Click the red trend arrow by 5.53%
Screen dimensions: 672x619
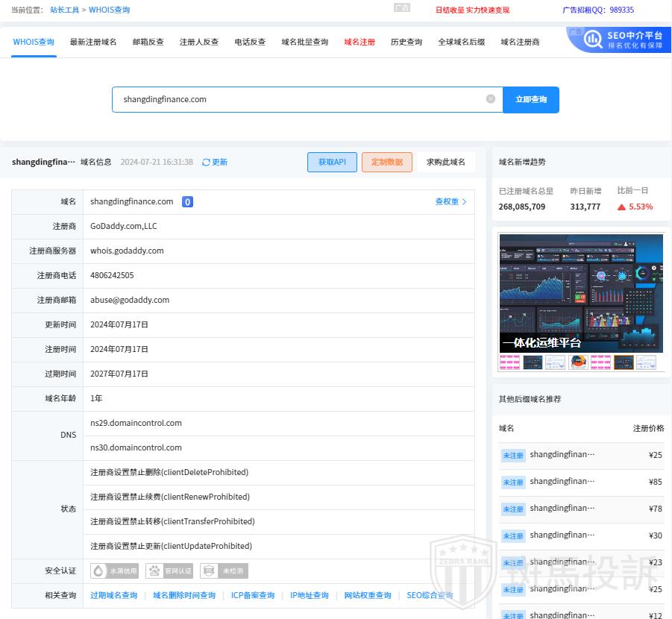621,207
